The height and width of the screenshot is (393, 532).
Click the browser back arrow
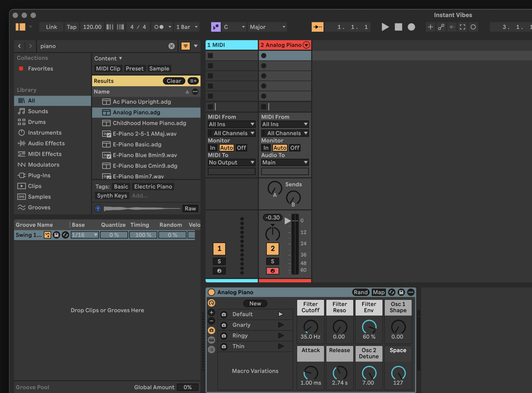pyautogui.click(x=20, y=46)
